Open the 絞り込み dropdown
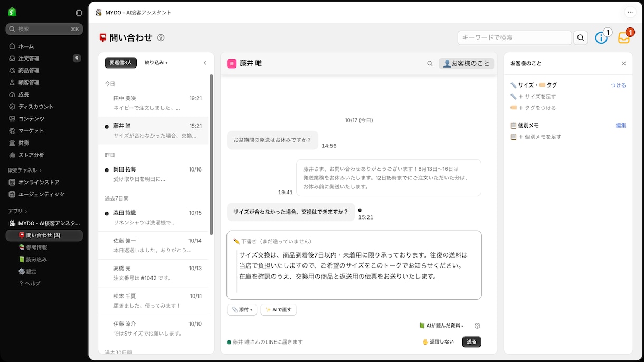Screen dimensions: 644x362 [156, 63]
